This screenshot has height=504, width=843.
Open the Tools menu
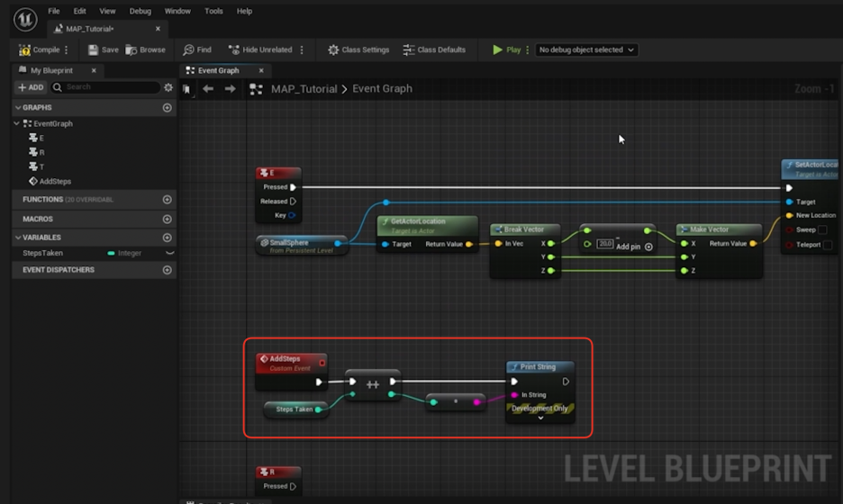click(213, 11)
